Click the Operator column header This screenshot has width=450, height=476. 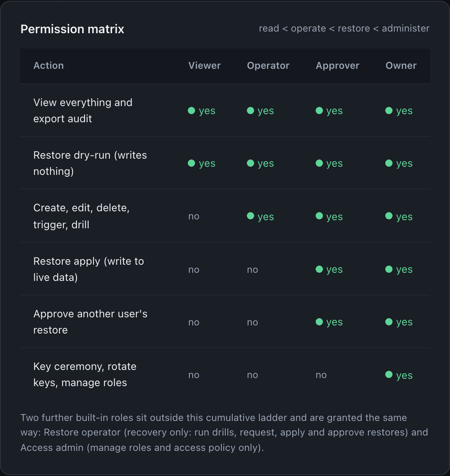(268, 66)
